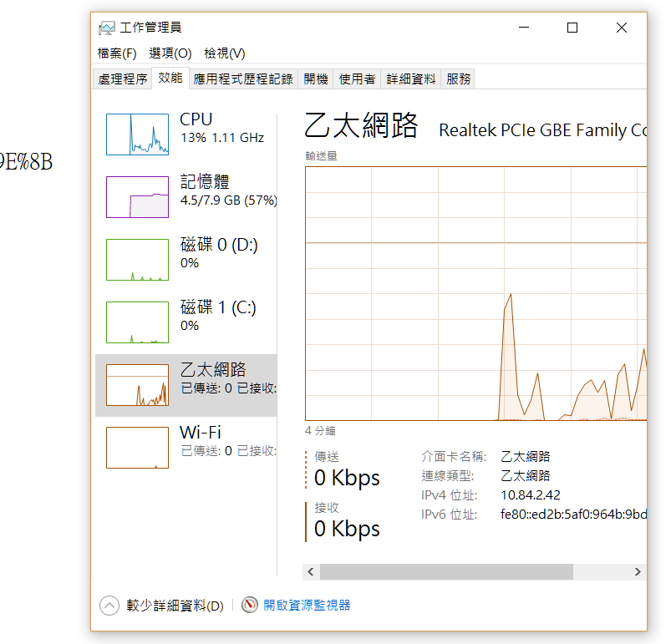Select the 乙太網路 sidebar graph thumbnail
The height and width of the screenshot is (644, 671).
pos(137,385)
